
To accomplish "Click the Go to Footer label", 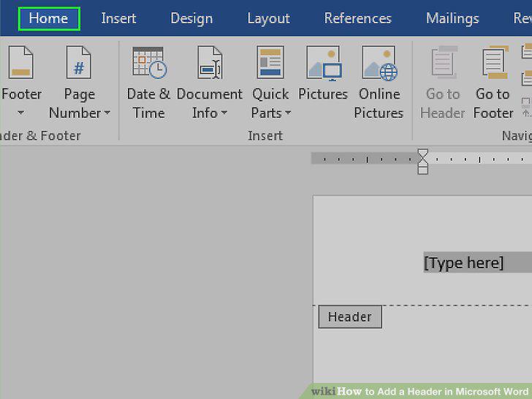I will tap(493, 103).
